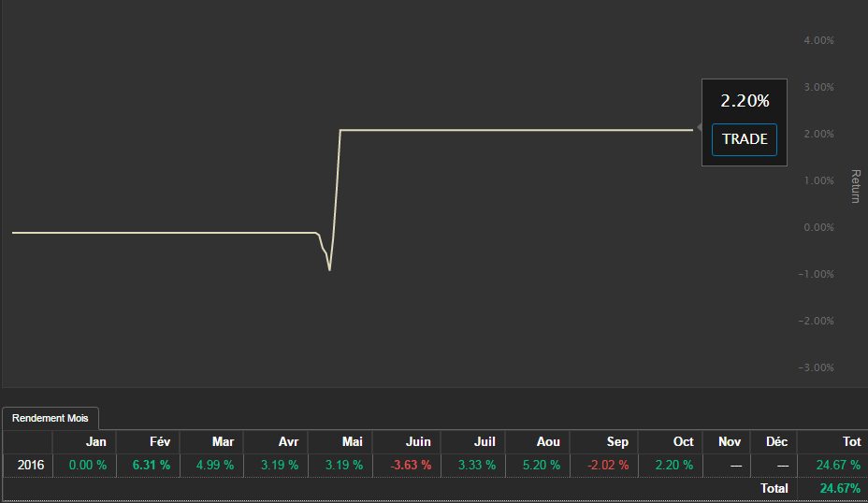Click the Tot column header
This screenshot has height=503, width=868.
851,441
